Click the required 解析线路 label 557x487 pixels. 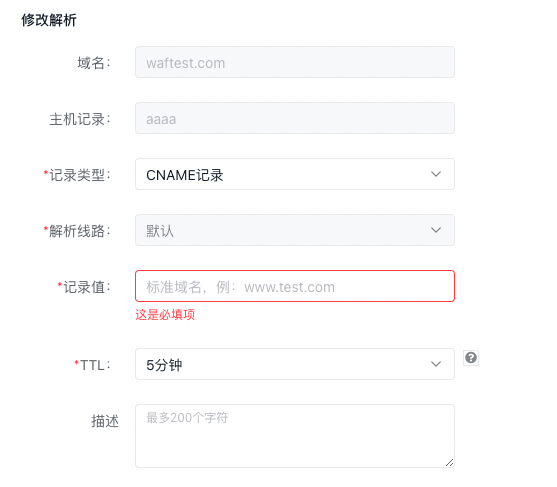pyautogui.click(x=77, y=231)
